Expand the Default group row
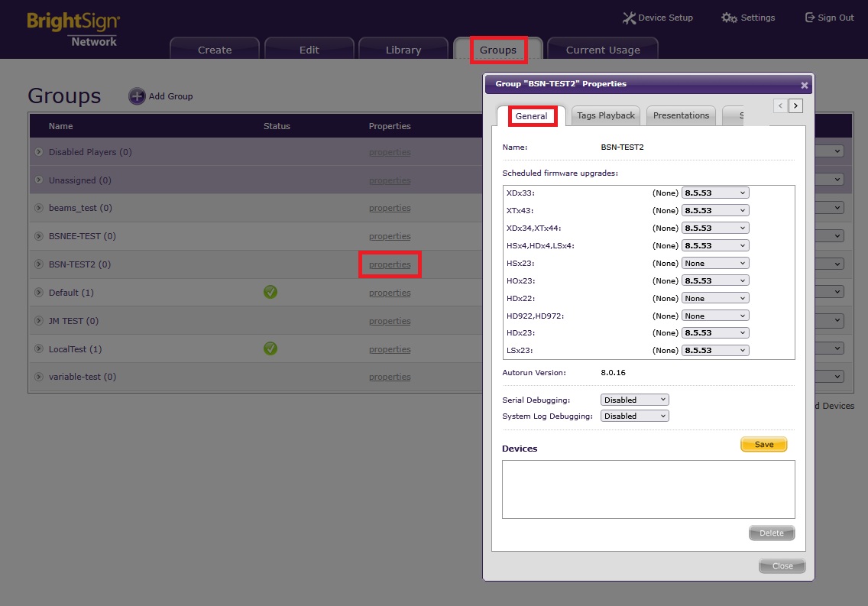868x606 pixels. pos(38,293)
